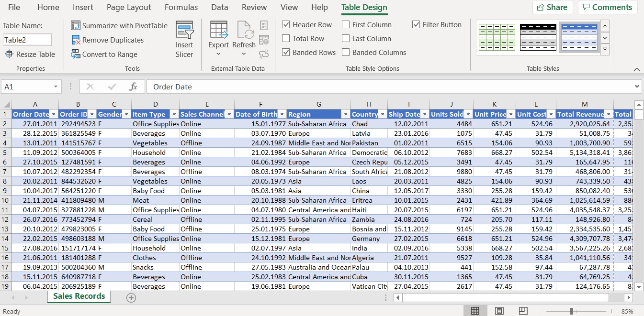The image size is (644, 316).
Task: Open the Formulas ribbon tab
Action: 181,7
